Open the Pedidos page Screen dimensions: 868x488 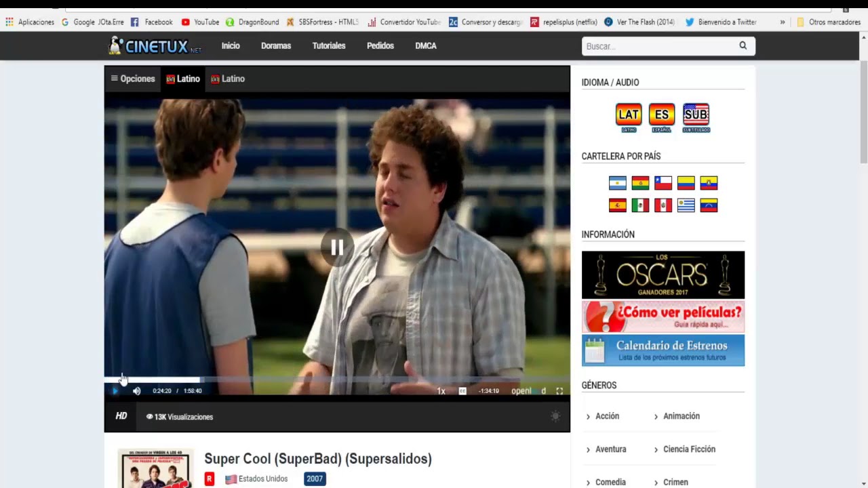coord(380,46)
